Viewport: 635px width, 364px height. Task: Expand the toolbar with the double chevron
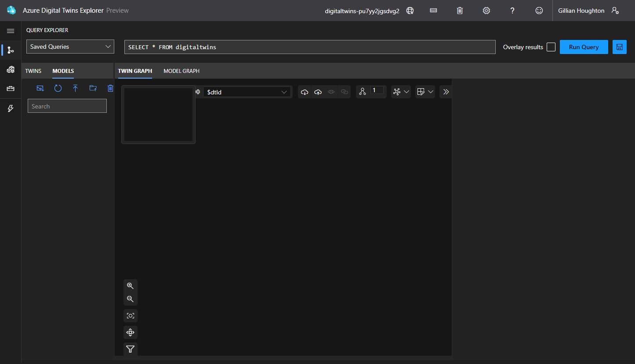(x=446, y=92)
